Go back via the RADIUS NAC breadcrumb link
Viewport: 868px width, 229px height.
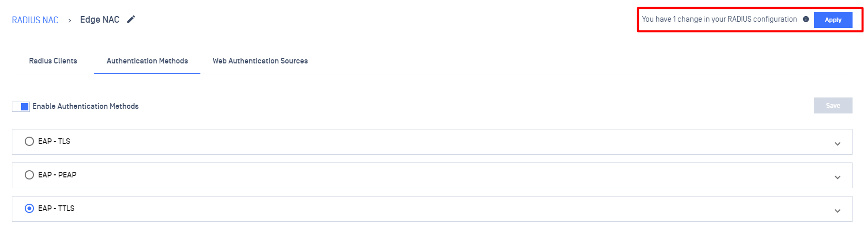35,20
